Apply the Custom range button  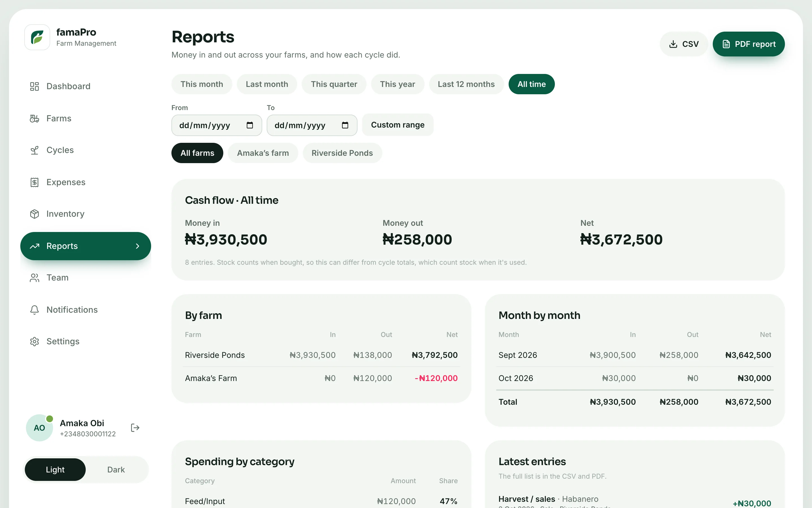[x=398, y=125]
